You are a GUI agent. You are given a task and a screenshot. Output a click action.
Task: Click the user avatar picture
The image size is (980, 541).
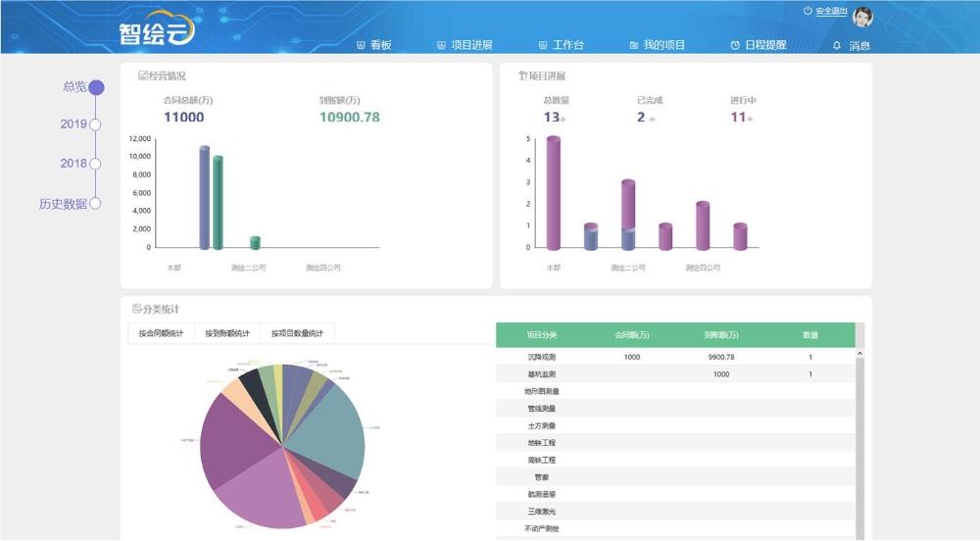pos(862,17)
